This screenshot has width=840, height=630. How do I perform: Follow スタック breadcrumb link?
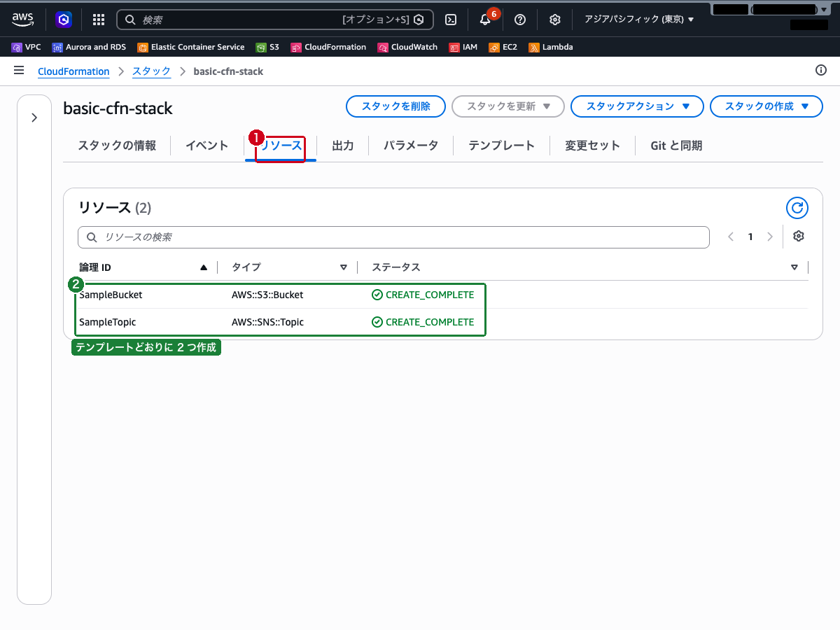(x=151, y=71)
